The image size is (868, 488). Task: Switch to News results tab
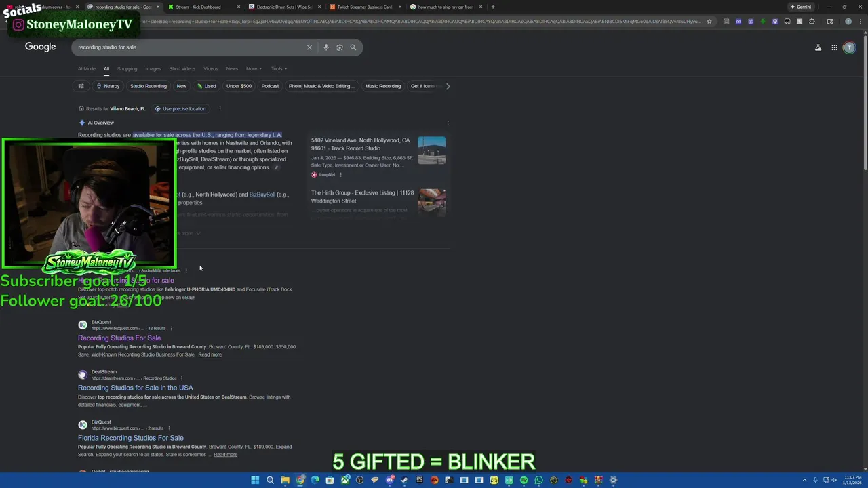click(x=232, y=68)
